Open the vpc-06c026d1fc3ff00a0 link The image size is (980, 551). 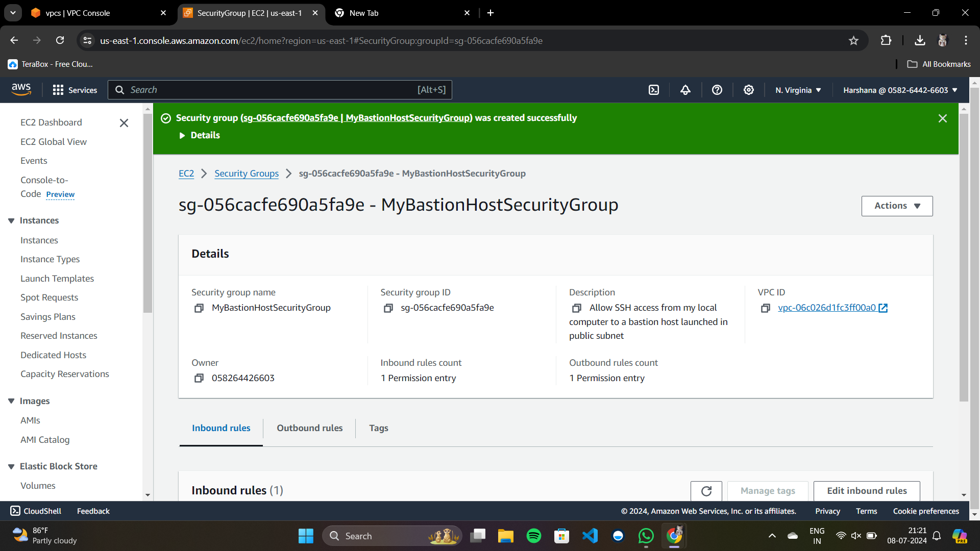[827, 308]
